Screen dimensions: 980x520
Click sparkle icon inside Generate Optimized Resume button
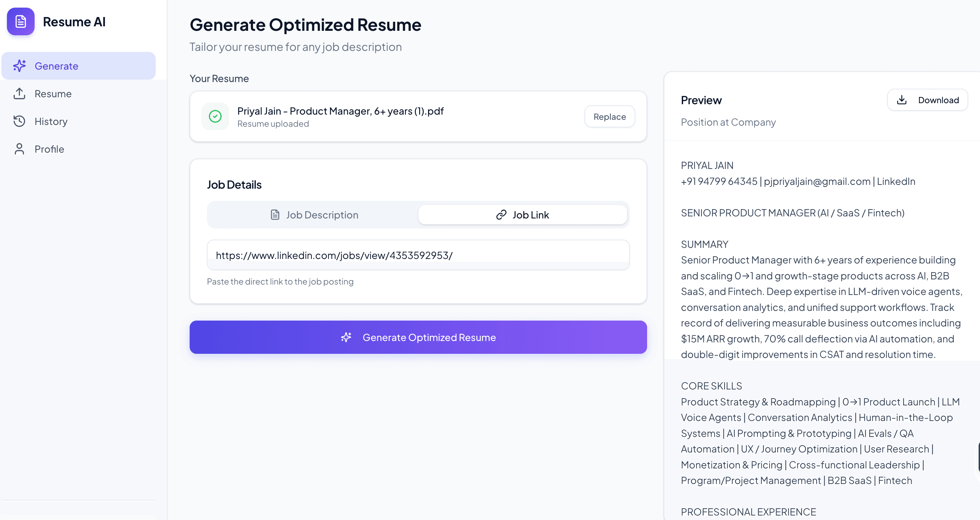[x=346, y=337]
